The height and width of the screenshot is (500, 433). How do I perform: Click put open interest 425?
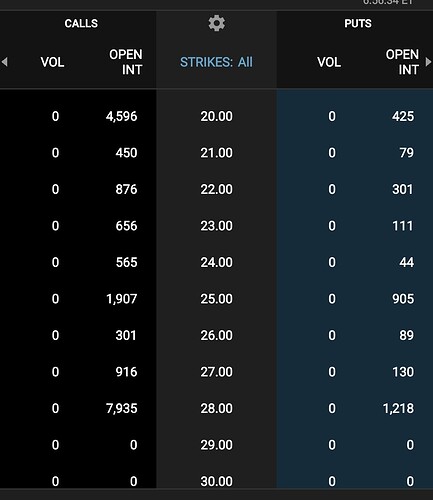[403, 116]
